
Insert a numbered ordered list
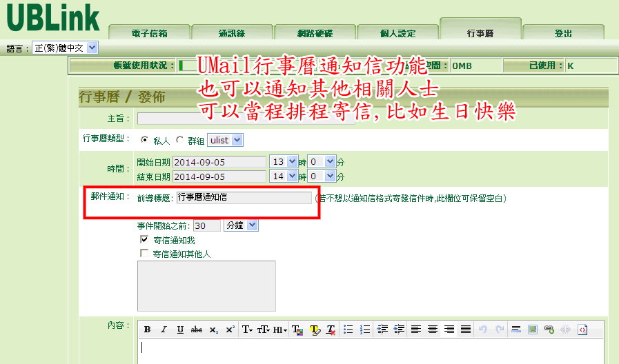click(x=366, y=330)
